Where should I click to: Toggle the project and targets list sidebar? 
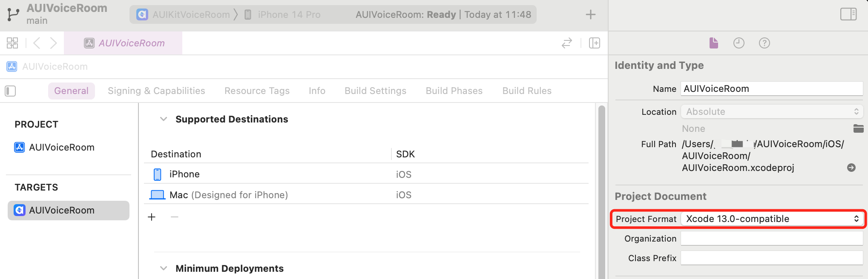tap(10, 91)
